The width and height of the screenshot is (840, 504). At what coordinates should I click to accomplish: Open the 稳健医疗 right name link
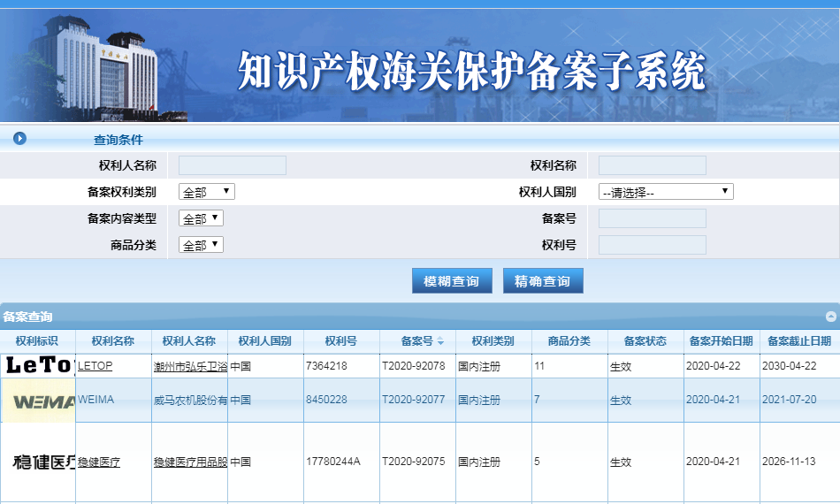[99, 462]
